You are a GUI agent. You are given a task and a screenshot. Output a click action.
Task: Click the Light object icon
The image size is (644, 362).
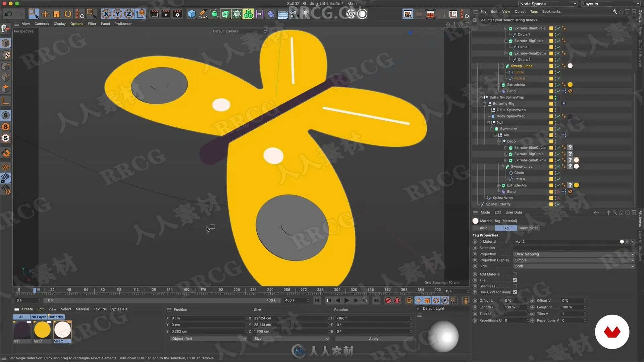(x=305, y=14)
